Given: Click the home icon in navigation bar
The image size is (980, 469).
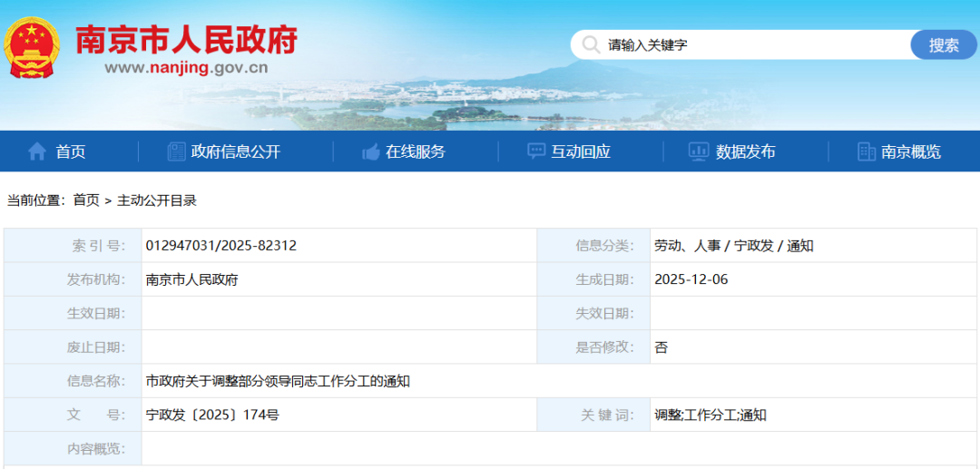Looking at the screenshot, I should (x=37, y=151).
